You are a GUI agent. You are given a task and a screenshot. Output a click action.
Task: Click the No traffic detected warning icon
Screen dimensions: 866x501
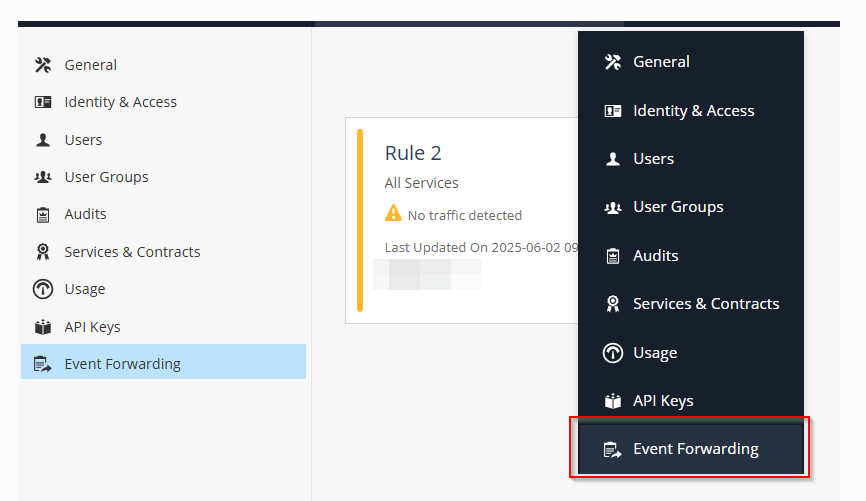(394, 214)
